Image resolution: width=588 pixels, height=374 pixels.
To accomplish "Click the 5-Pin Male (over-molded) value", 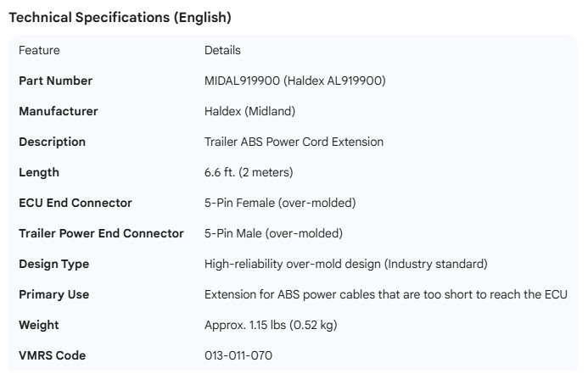I will pos(273,233).
